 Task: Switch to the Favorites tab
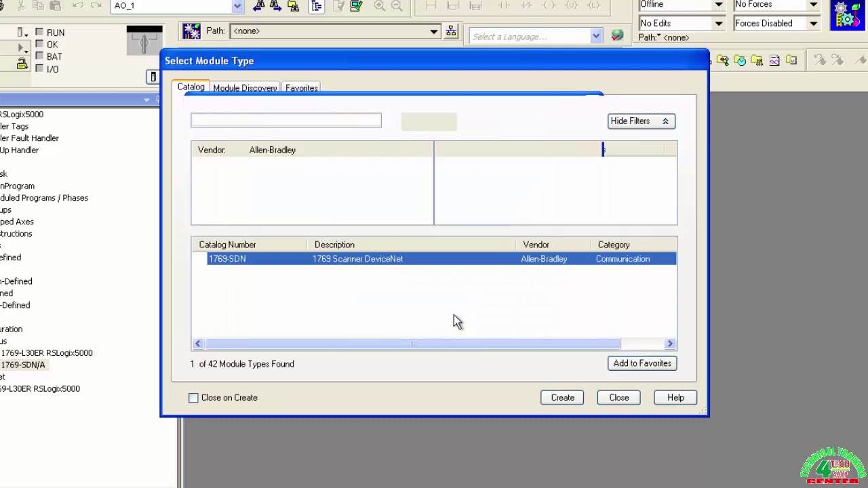coord(302,88)
